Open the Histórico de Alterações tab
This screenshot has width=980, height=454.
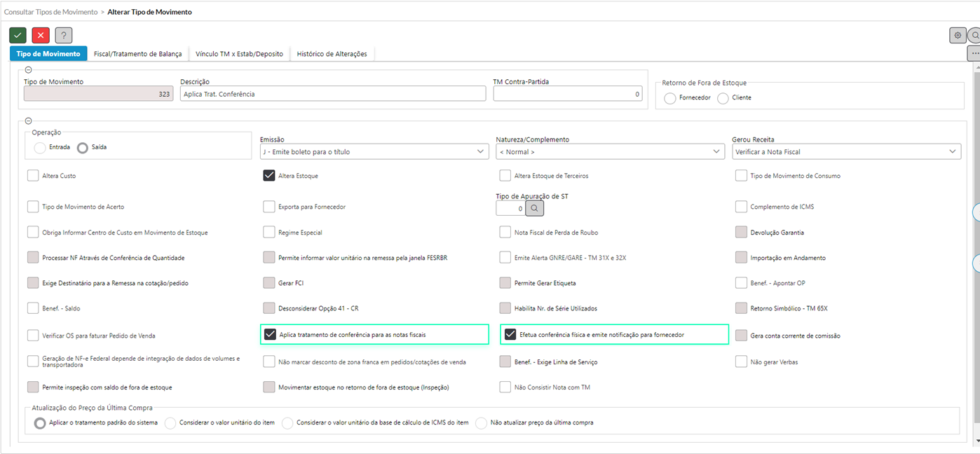(332, 53)
